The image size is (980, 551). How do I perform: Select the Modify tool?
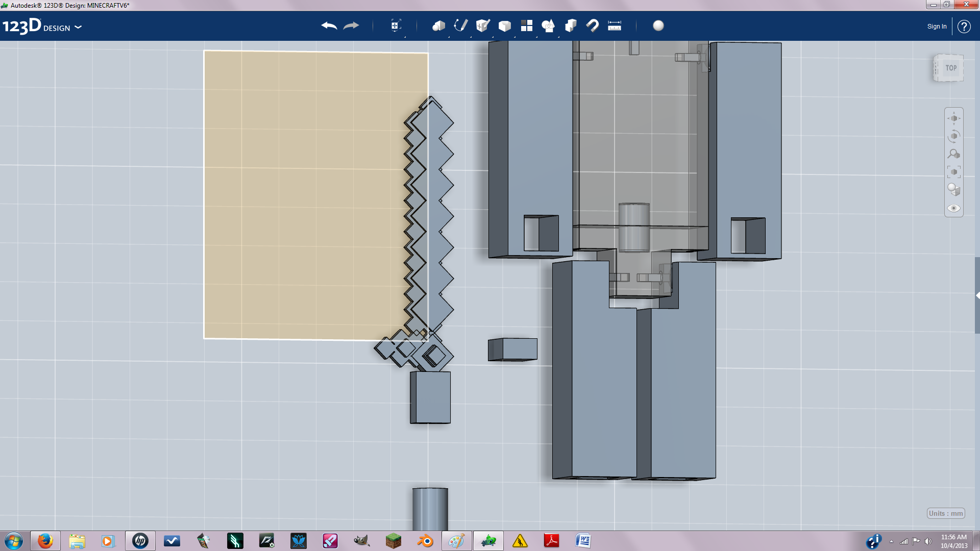click(x=505, y=26)
